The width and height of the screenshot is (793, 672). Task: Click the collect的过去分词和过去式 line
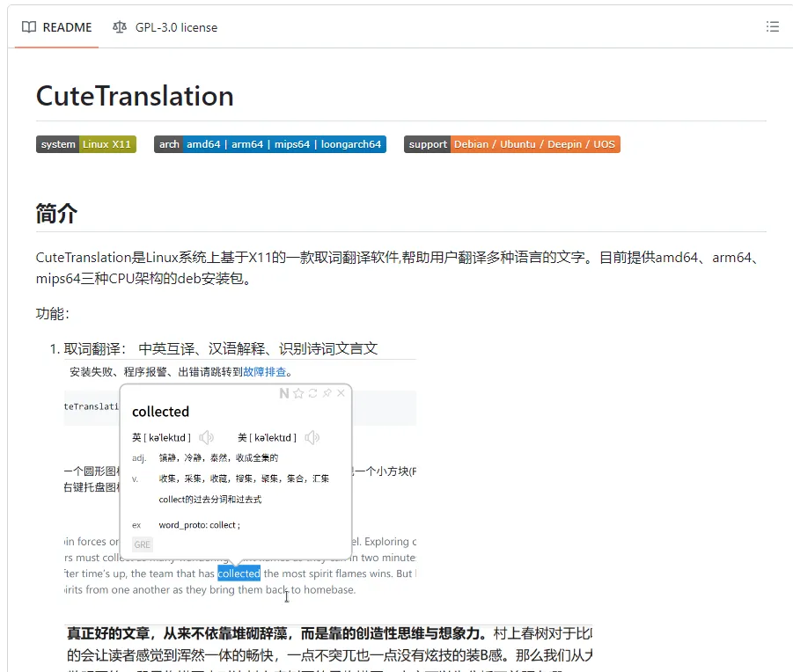tap(209, 500)
